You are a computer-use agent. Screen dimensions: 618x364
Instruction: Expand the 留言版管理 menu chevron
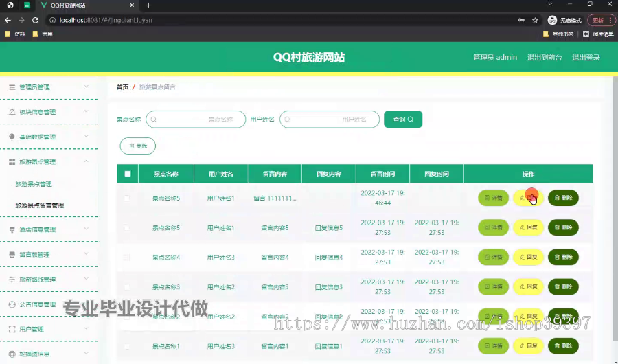[87, 253]
